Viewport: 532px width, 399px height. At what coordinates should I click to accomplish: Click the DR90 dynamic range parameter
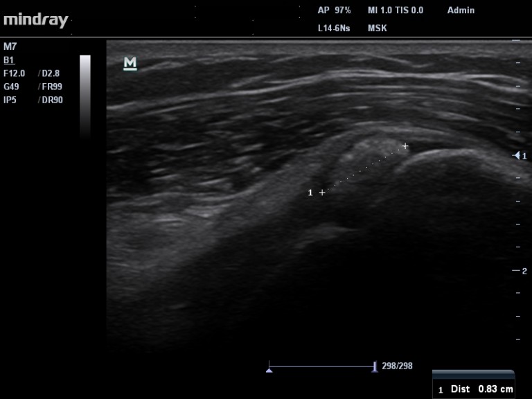(51, 100)
